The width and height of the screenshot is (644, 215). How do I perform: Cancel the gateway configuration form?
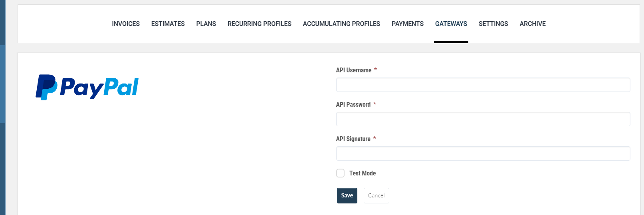click(x=376, y=195)
